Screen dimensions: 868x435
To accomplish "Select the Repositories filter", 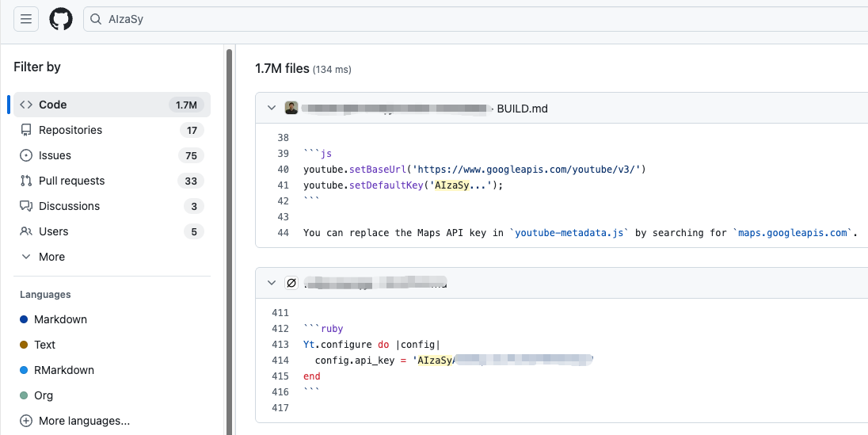I will [70, 130].
